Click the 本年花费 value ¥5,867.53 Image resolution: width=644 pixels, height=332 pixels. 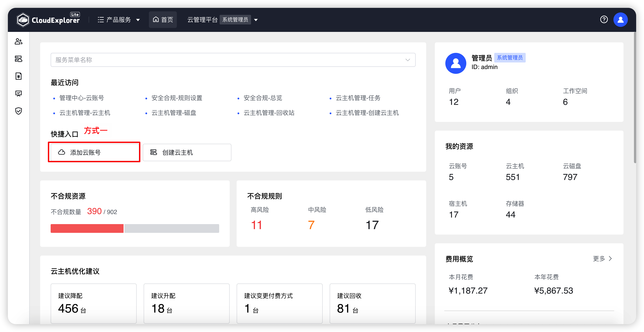553,290
